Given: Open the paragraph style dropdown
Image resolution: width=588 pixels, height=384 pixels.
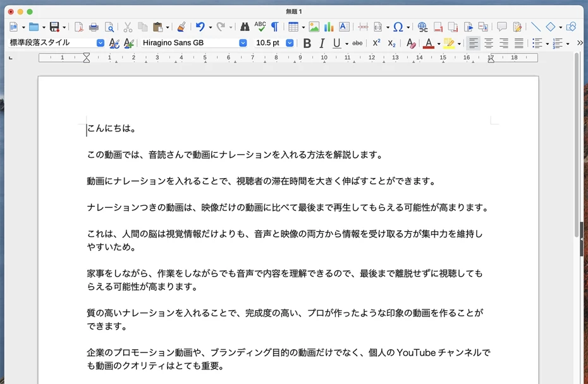Looking at the screenshot, I should point(101,43).
